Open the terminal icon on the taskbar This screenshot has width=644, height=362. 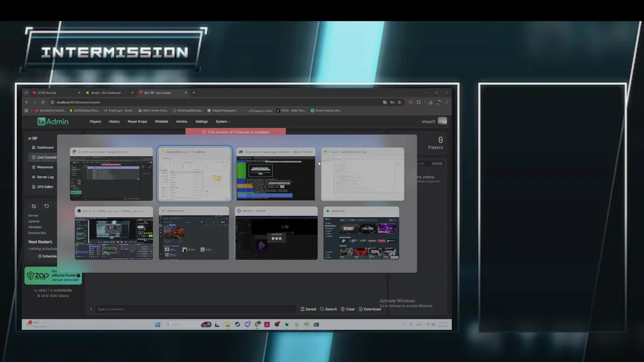[x=316, y=325]
